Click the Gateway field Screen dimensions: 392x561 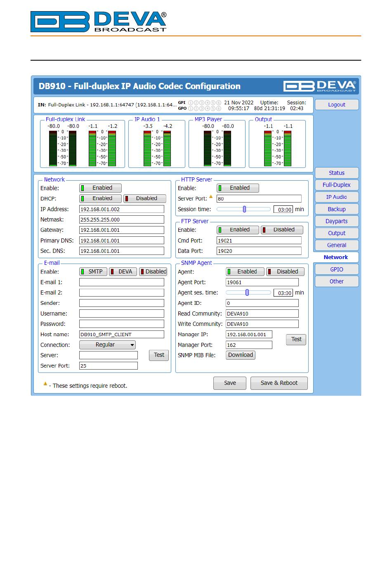[122, 230]
